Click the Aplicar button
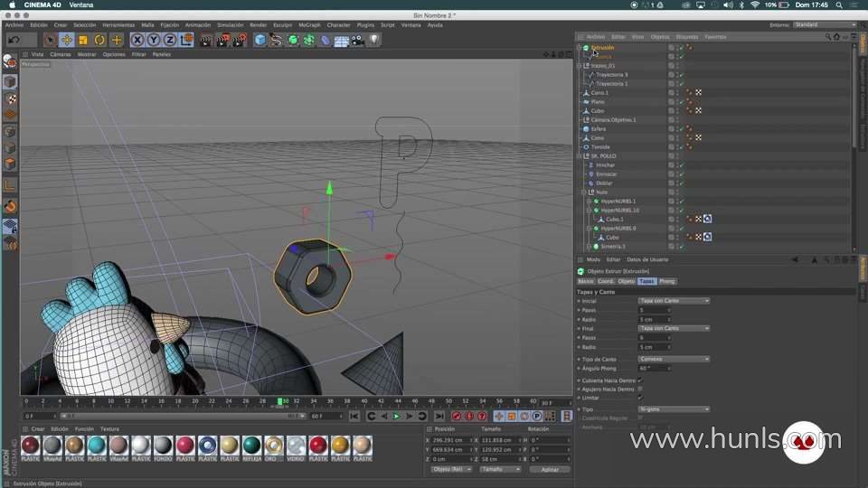Viewport: 868px width, 488px height. (x=550, y=470)
